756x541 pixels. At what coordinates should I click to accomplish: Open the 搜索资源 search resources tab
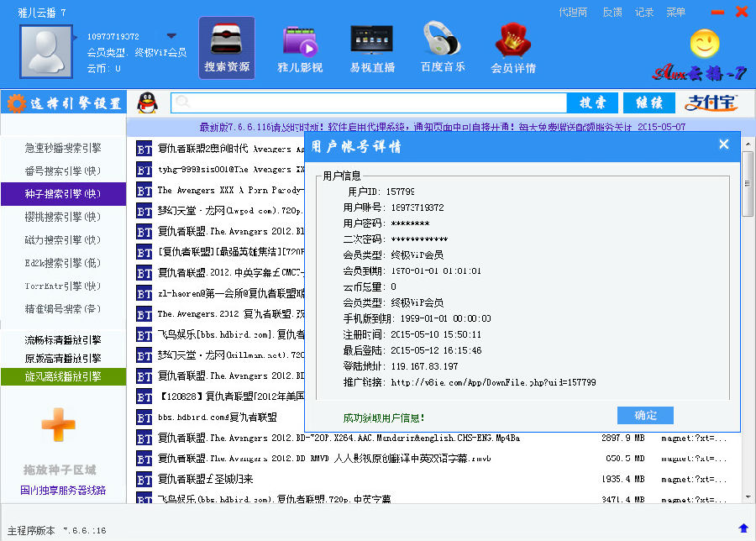pyautogui.click(x=227, y=48)
